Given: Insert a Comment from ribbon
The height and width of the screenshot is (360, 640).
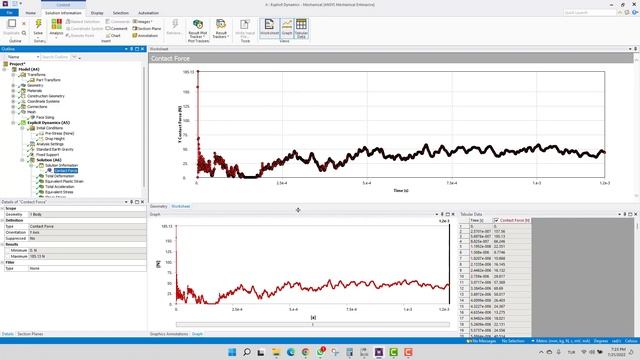Looking at the screenshot, I should (116, 29).
